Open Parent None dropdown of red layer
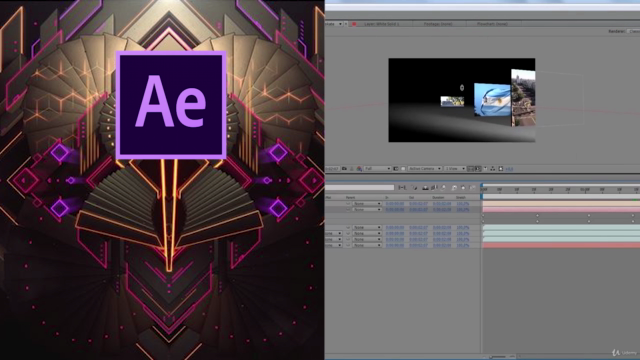This screenshot has height=360, width=640. point(367,245)
